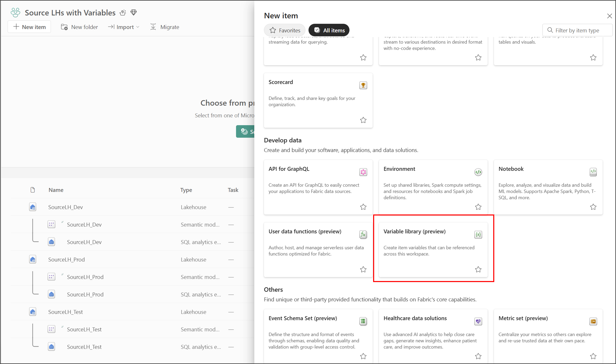Toggle favorite star on Notebook card

(593, 207)
